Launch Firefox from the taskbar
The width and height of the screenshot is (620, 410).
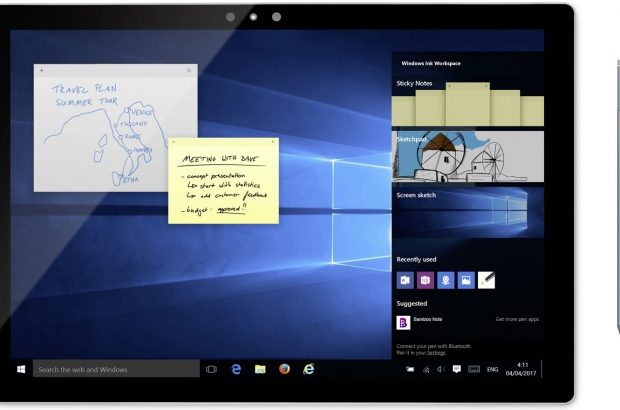(x=284, y=369)
